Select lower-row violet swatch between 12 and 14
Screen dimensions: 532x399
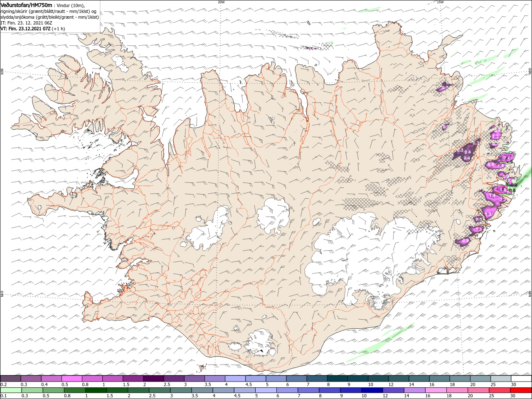pyautogui.click(x=394, y=390)
